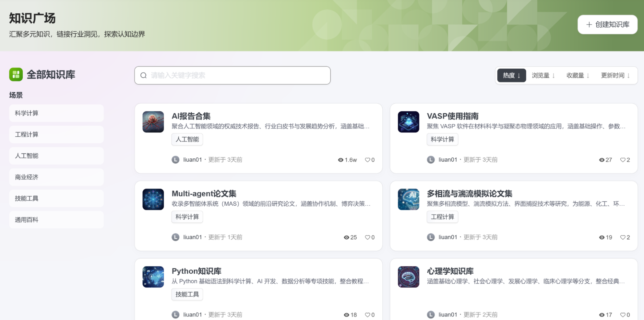Open the Python知识库 thumbnail icon
This screenshot has height=320, width=644.
pos(153,277)
